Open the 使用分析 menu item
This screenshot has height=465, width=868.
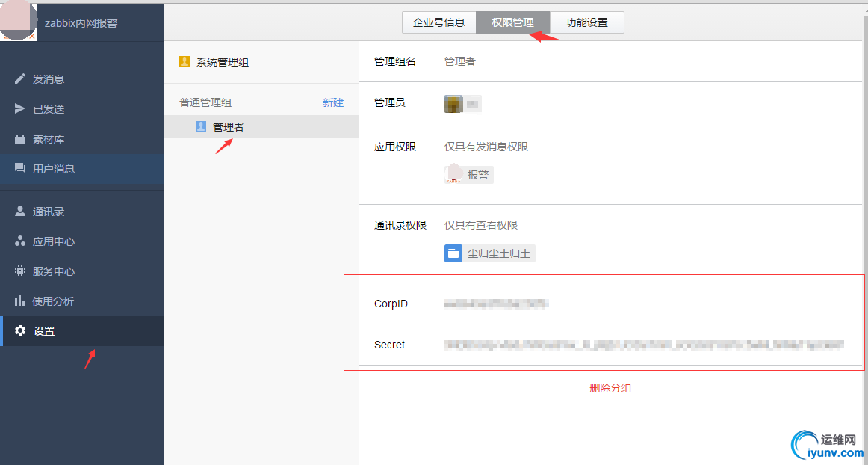tap(82, 301)
